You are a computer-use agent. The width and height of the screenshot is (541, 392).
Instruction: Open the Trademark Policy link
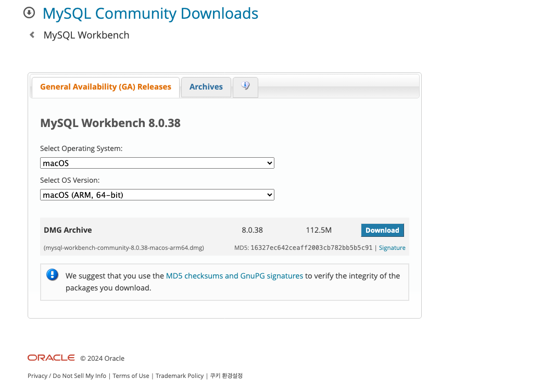pyautogui.click(x=180, y=376)
